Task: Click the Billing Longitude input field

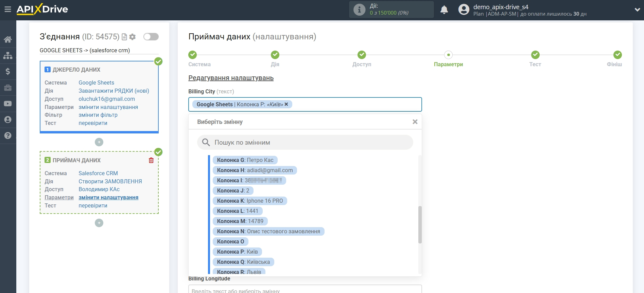Action: pyautogui.click(x=305, y=289)
